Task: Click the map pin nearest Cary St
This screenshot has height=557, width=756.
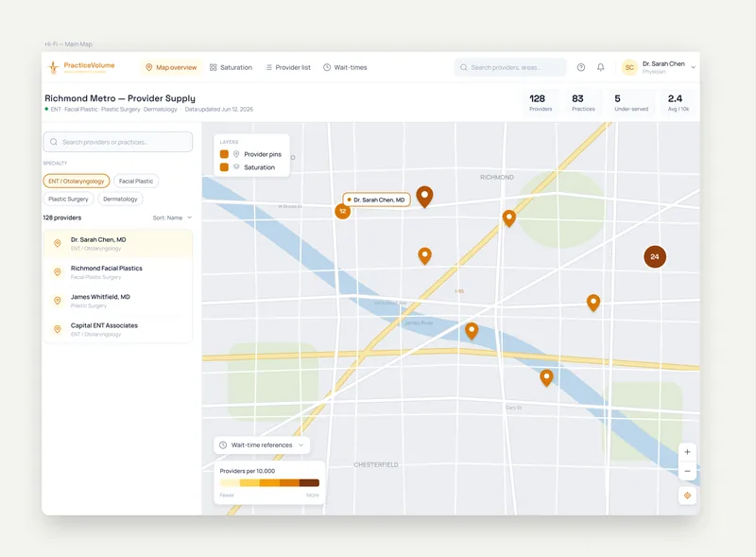Action: [x=546, y=378]
